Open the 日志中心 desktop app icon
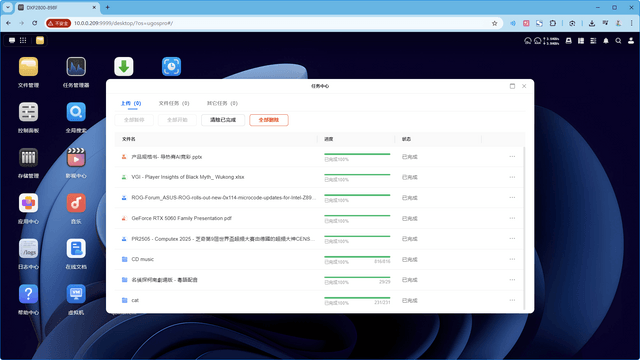The image size is (640, 360). click(28, 248)
